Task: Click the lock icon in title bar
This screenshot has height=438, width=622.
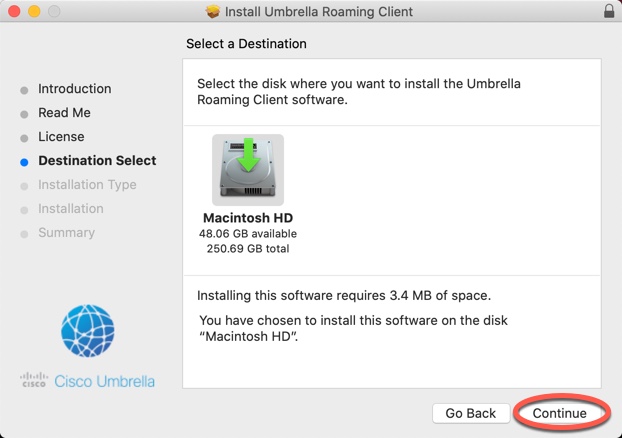Action: tap(609, 11)
